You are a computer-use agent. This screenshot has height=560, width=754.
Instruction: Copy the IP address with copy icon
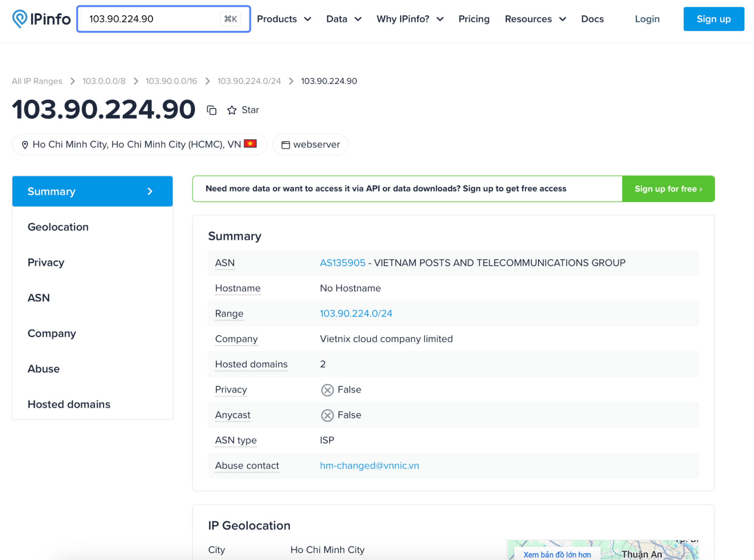212,110
